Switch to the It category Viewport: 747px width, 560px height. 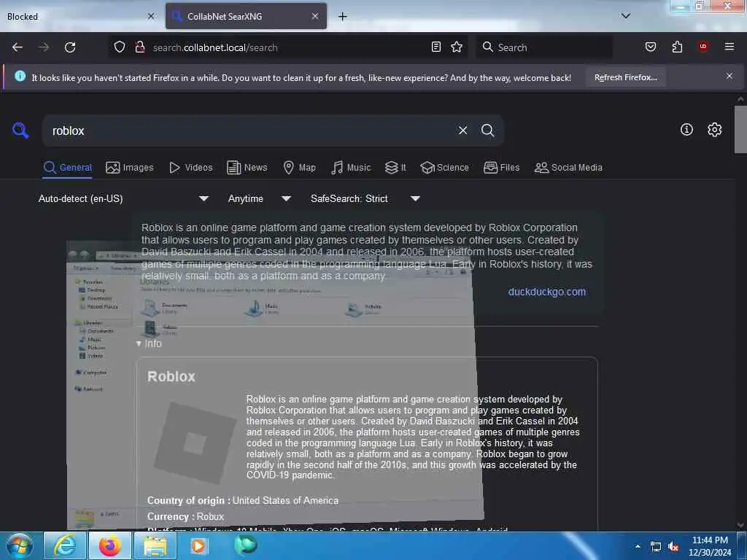tap(395, 168)
